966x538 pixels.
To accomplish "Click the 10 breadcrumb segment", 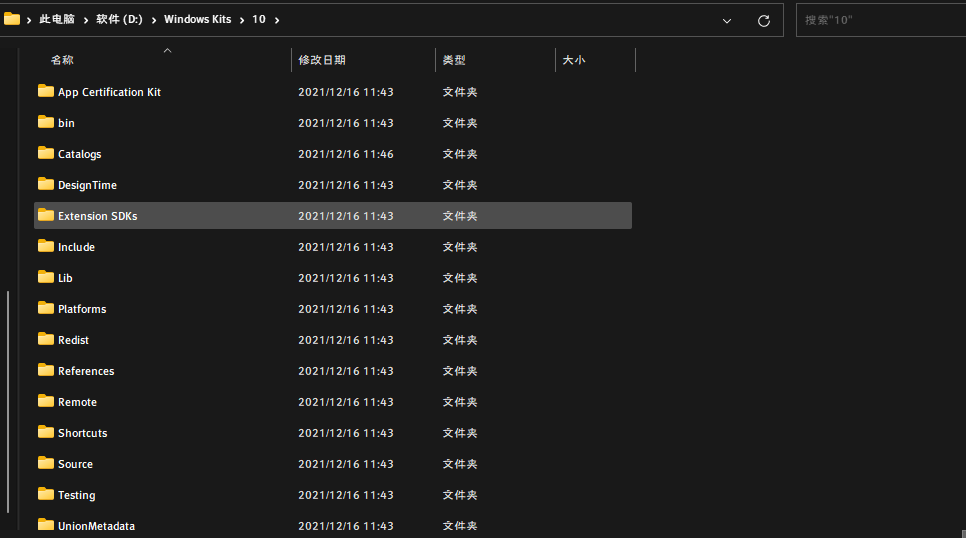I will point(259,20).
